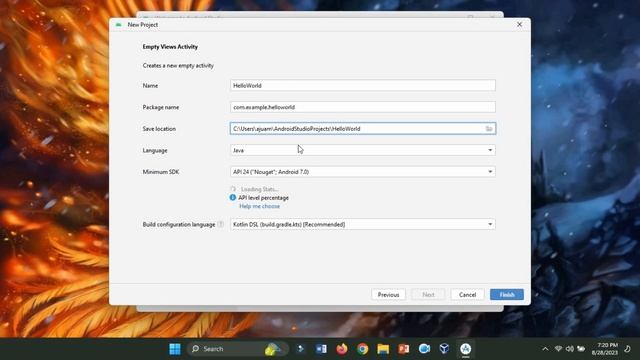Open the Build configuration language dropdown
Screen dimensions: 640x360
click(363, 224)
